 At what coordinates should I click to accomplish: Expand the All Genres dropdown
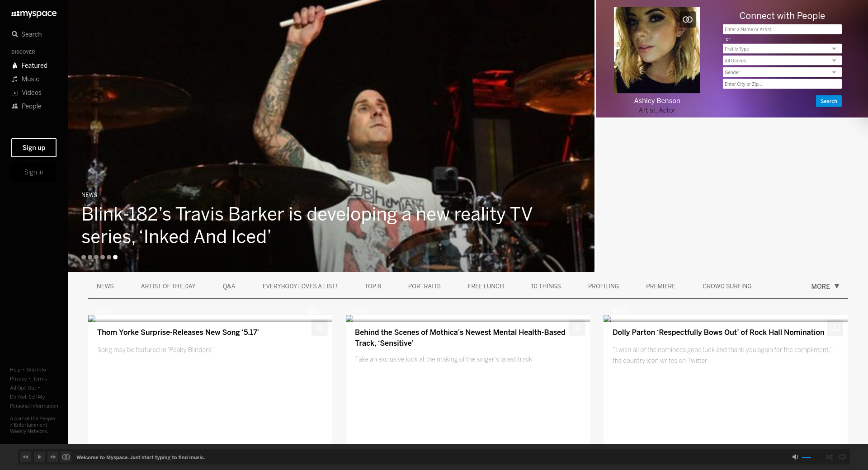coord(782,61)
